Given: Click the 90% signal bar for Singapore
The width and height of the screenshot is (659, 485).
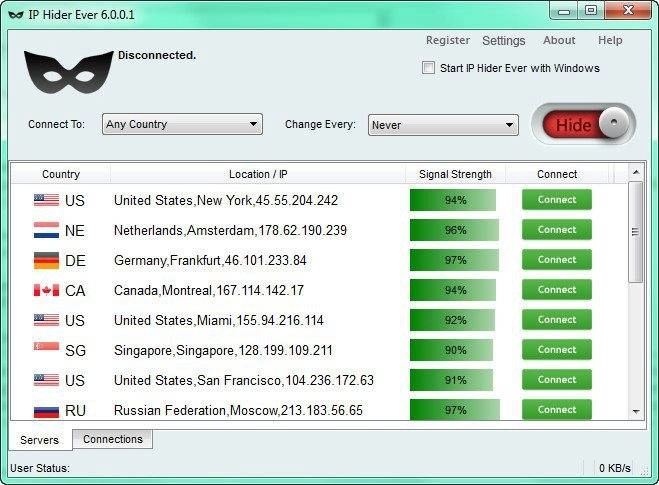Looking at the screenshot, I should click(451, 350).
